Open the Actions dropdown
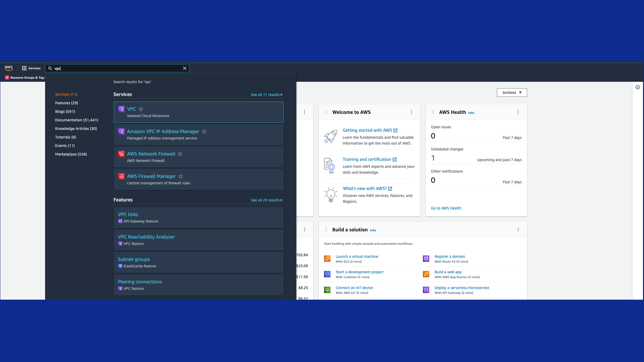The height and width of the screenshot is (362, 644). (512, 93)
